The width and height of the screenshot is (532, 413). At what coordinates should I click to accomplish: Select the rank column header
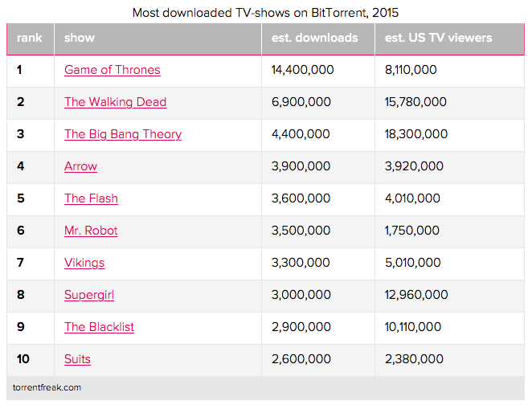pos(30,38)
